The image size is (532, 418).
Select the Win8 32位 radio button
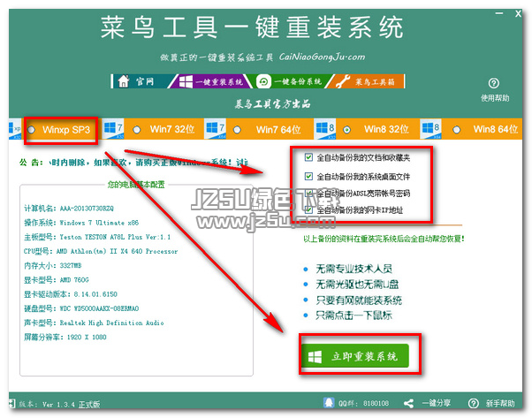click(346, 130)
